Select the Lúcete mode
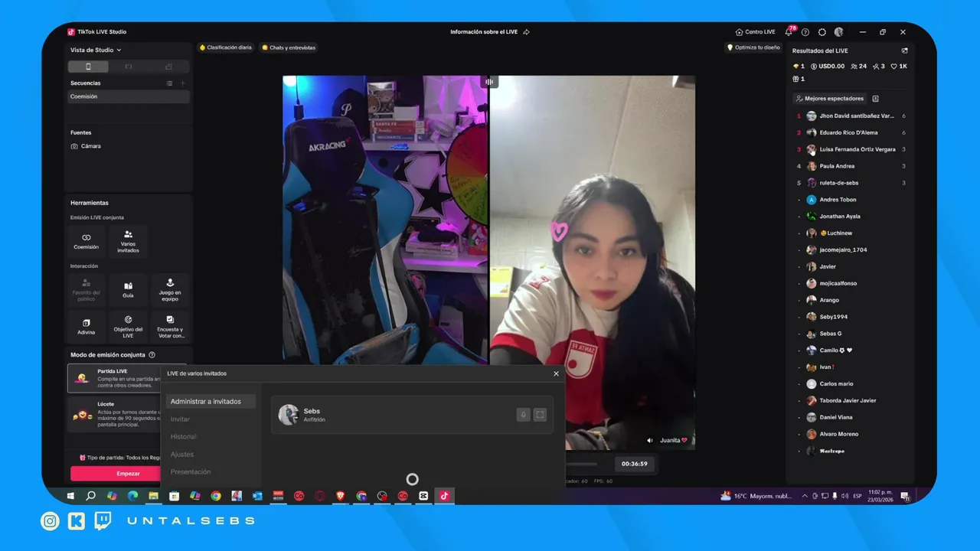This screenshot has width=980, height=551. [115, 415]
